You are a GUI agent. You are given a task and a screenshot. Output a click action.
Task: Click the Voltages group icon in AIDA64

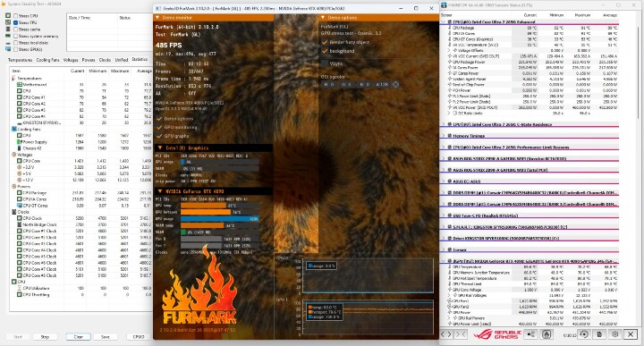(x=14, y=155)
